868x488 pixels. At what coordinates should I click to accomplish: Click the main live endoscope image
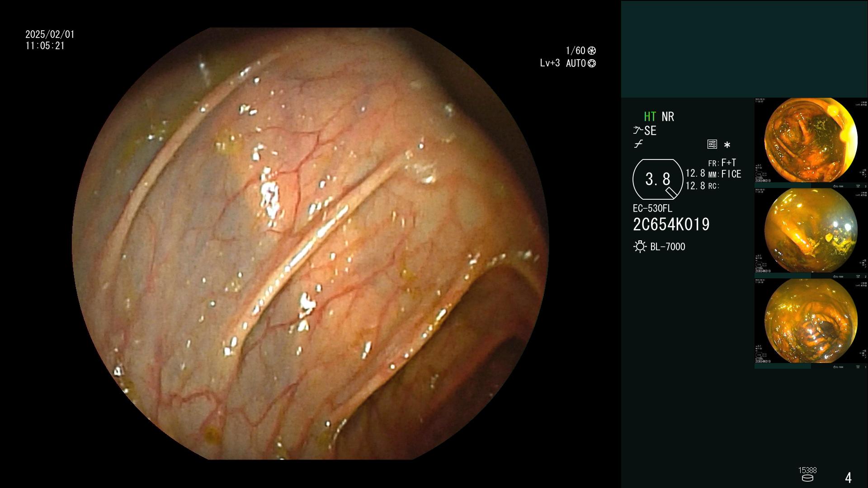coord(310,244)
